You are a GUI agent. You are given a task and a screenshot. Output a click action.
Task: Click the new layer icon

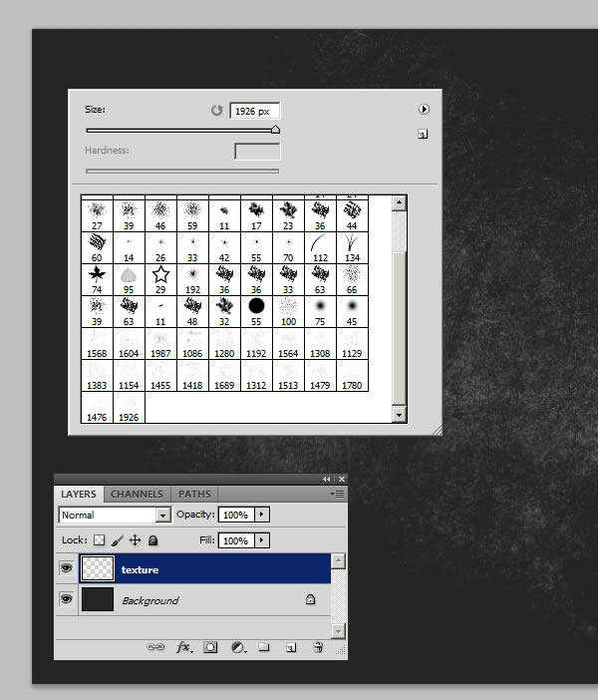click(291, 647)
